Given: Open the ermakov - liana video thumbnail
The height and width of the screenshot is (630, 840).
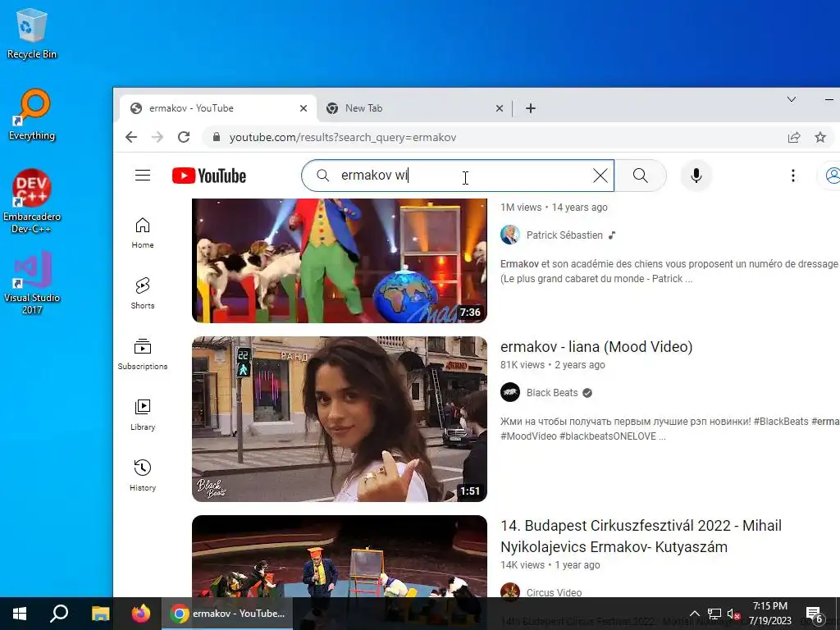Looking at the screenshot, I should tap(339, 419).
